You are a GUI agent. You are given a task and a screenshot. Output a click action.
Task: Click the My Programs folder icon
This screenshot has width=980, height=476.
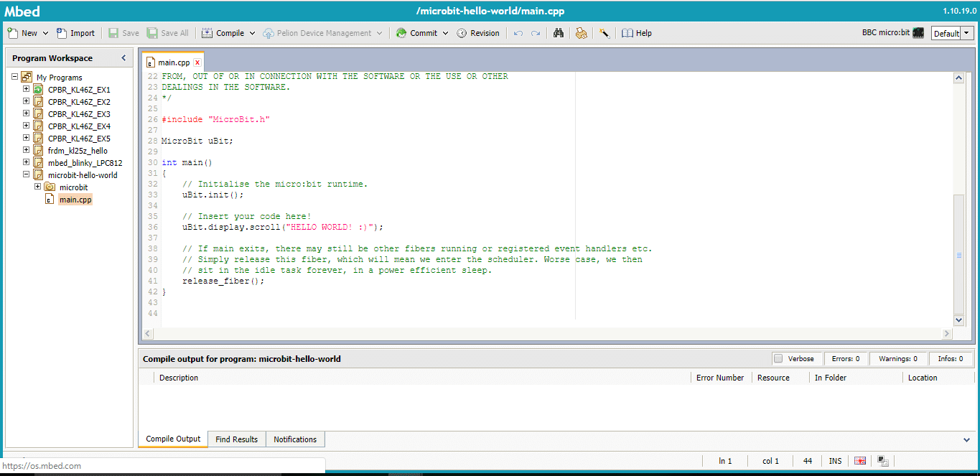click(x=27, y=77)
